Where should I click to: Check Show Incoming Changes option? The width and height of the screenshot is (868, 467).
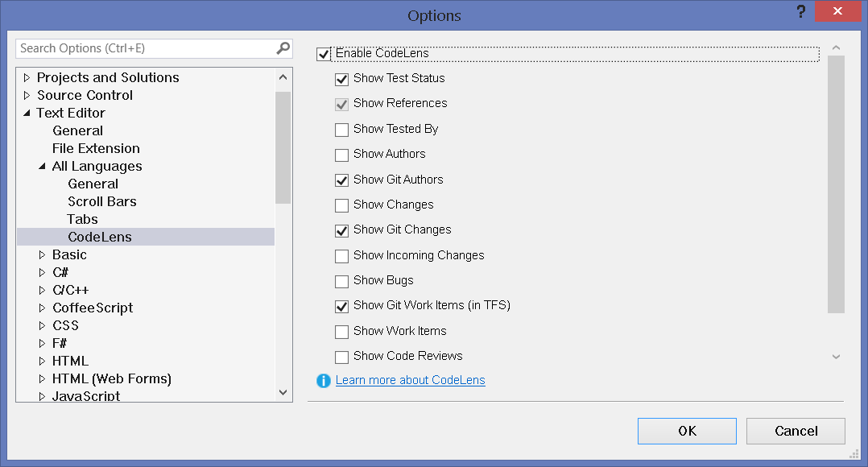(341, 255)
